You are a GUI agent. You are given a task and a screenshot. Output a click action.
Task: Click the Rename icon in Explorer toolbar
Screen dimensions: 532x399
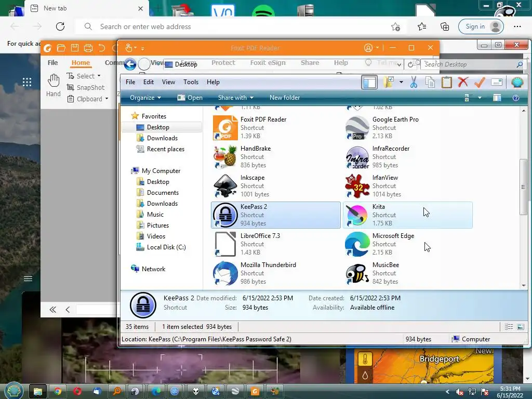(496, 82)
